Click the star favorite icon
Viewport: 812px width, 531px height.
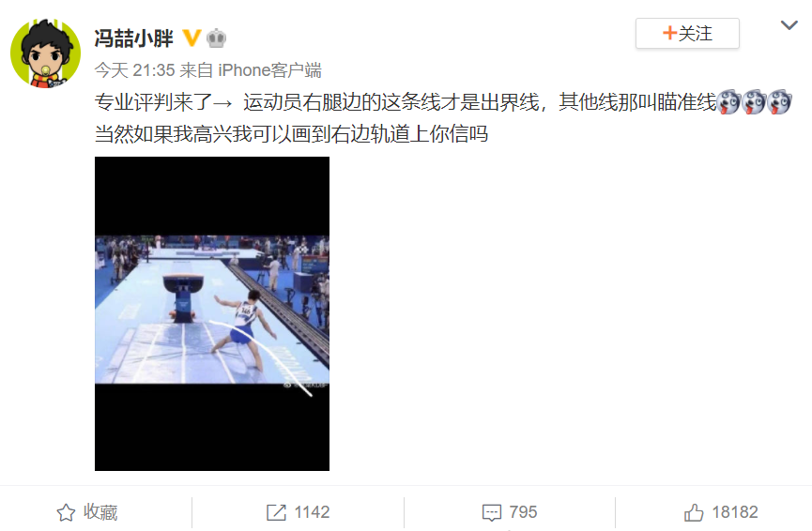coord(66,512)
